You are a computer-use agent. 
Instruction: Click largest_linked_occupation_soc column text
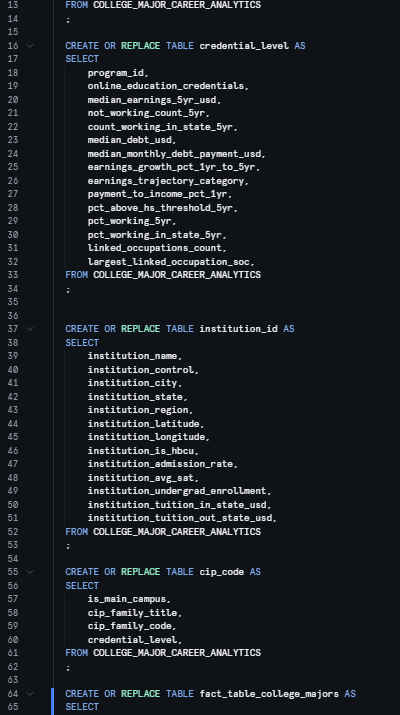point(170,262)
